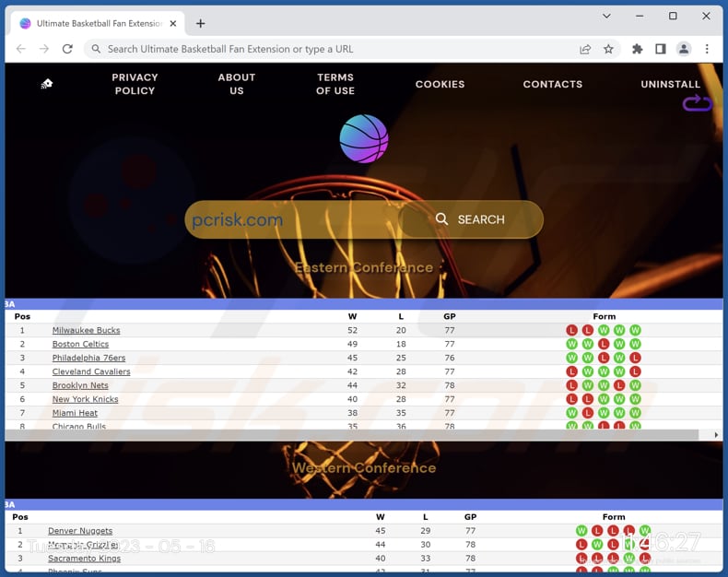Screen dimensions: 728x577
Task: Focus the page search input field
Action: (x=292, y=219)
